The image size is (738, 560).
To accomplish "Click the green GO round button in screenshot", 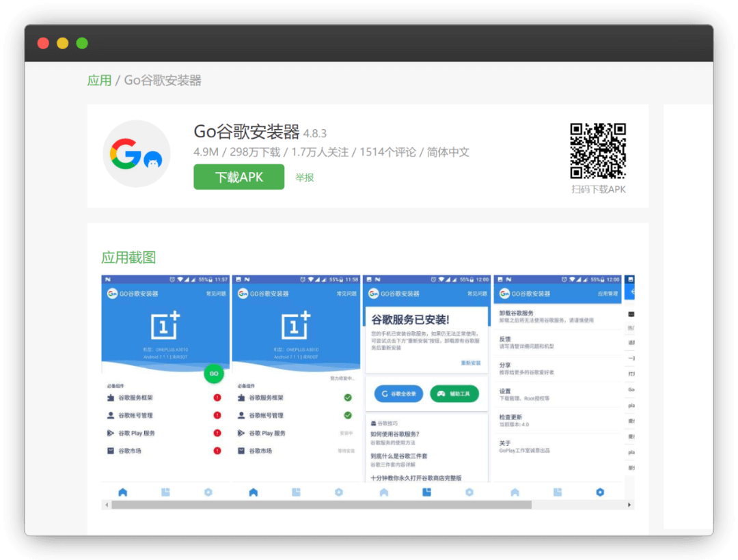I will (x=214, y=374).
